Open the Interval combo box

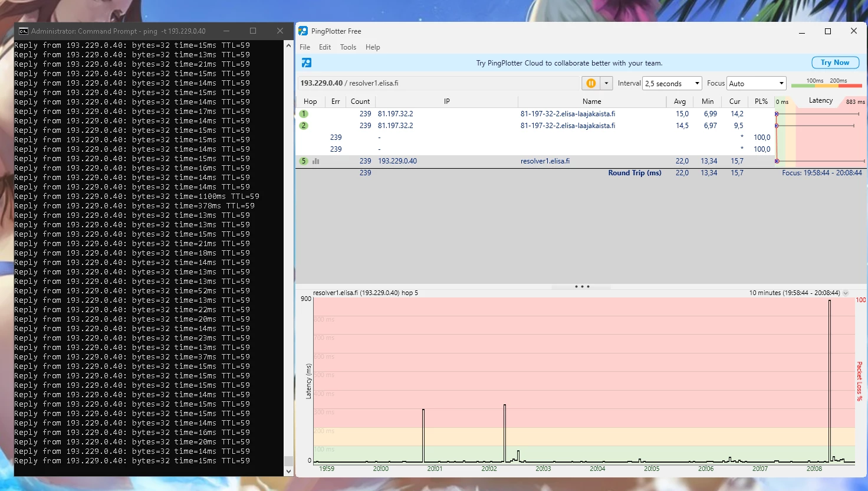(x=672, y=83)
